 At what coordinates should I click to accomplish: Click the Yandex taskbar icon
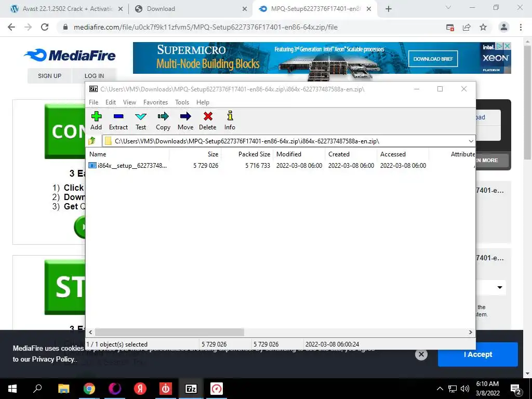click(x=140, y=389)
